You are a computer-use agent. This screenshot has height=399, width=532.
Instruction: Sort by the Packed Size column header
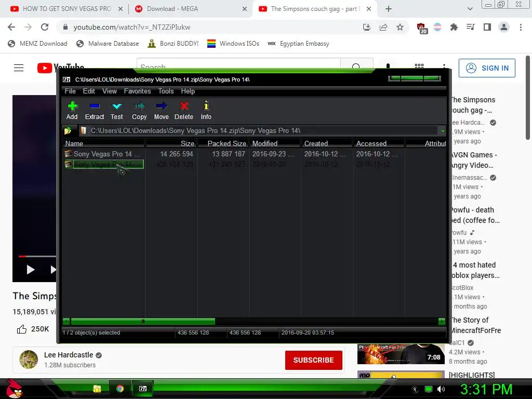click(223, 143)
